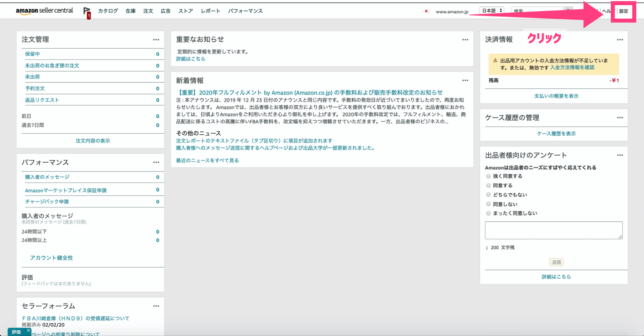Open the 2020年フルフィルメント fee revision announcement

point(309,92)
